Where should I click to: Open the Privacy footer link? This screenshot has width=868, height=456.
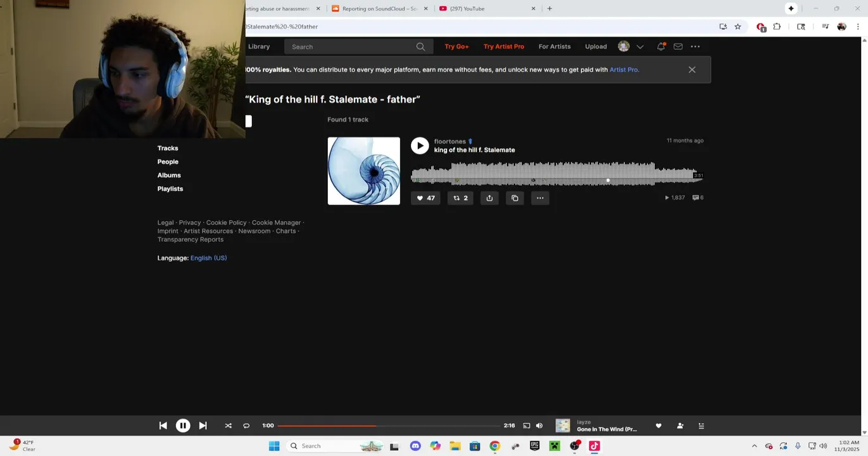click(x=190, y=223)
